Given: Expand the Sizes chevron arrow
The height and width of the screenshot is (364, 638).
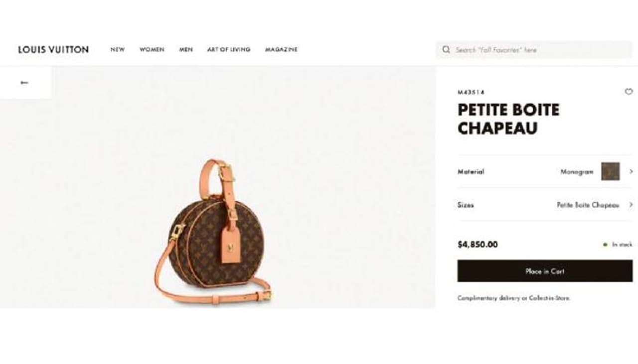Looking at the screenshot, I should pos(631,205).
